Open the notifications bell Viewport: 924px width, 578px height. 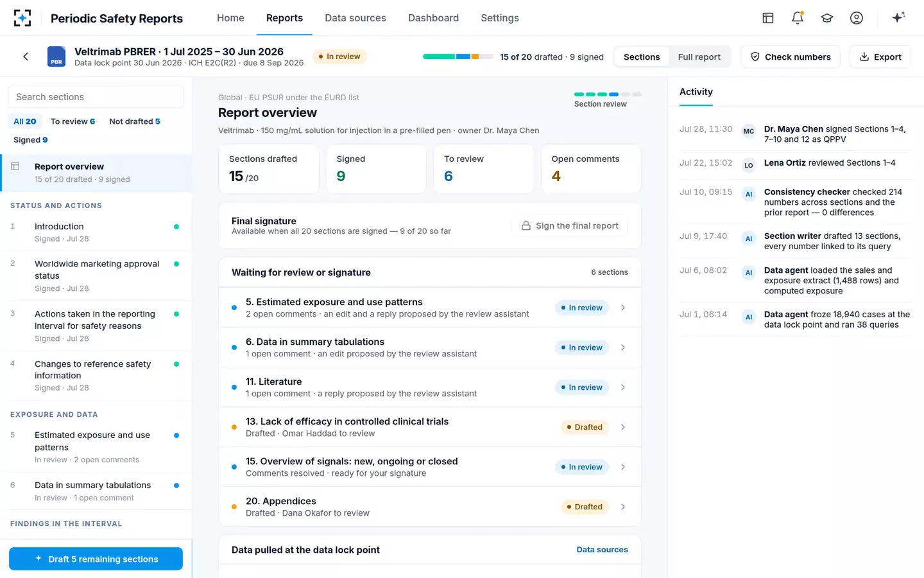[798, 18]
